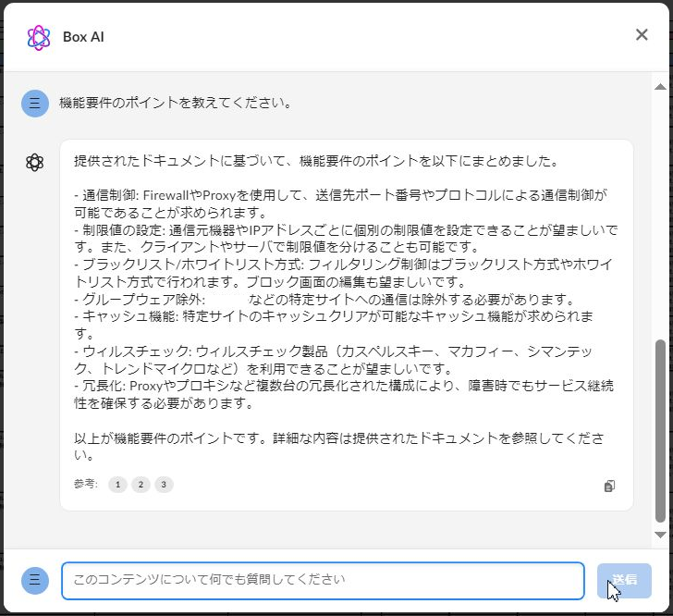
Task: Click the user avatar beside the question
Action: (x=35, y=104)
